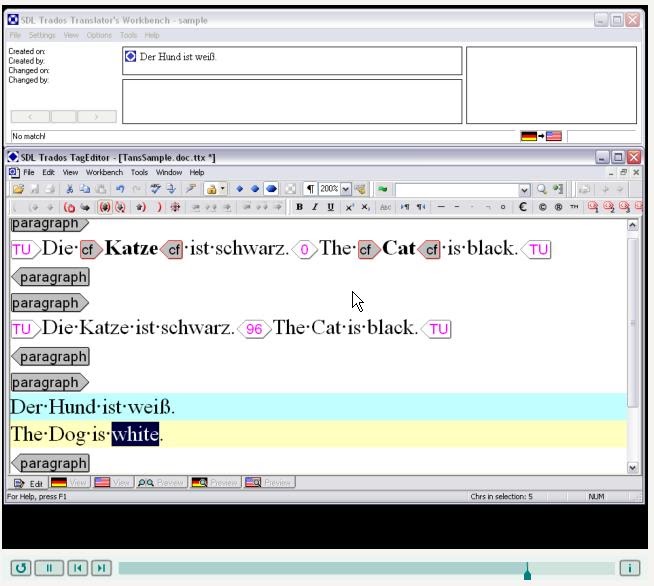Open the View menu in TagEditor
This screenshot has height=586, width=654.
70,172
